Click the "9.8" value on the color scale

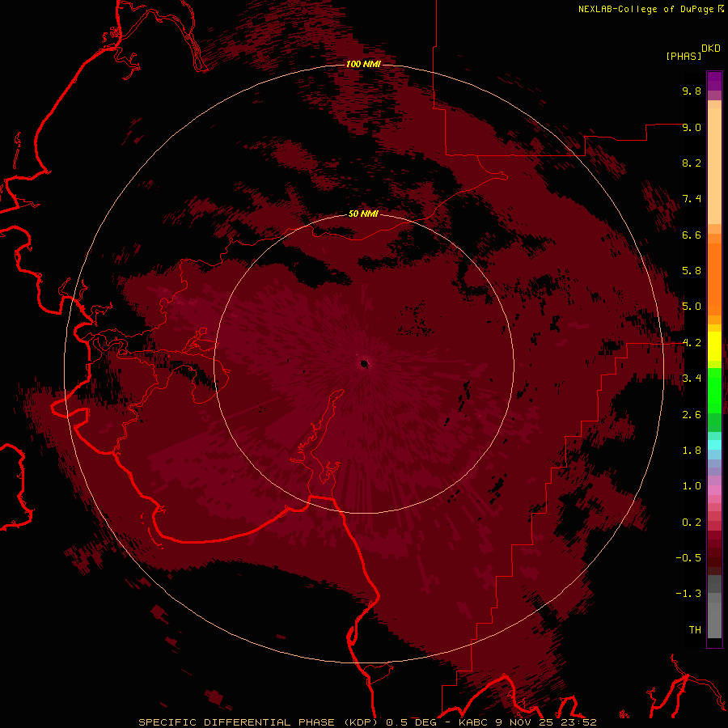click(692, 91)
